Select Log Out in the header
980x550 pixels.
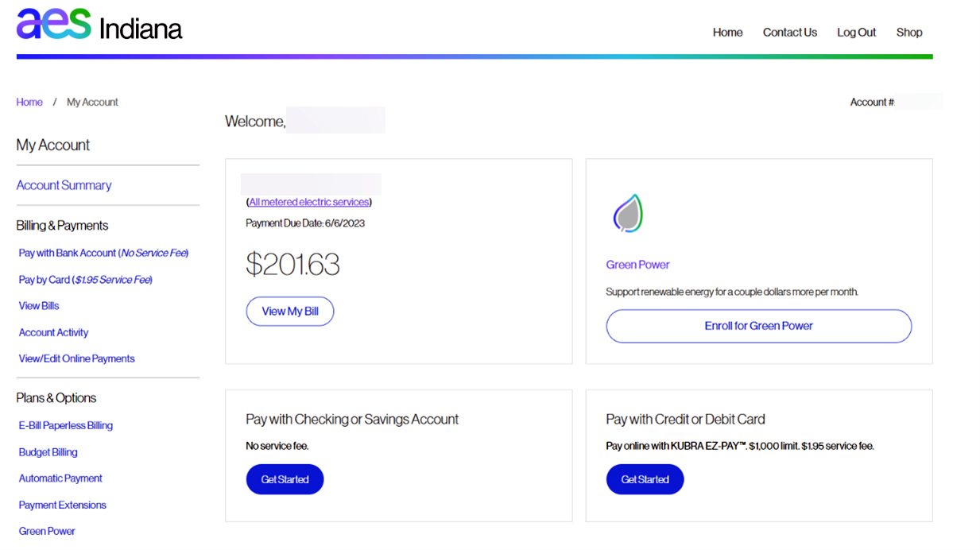[856, 33]
